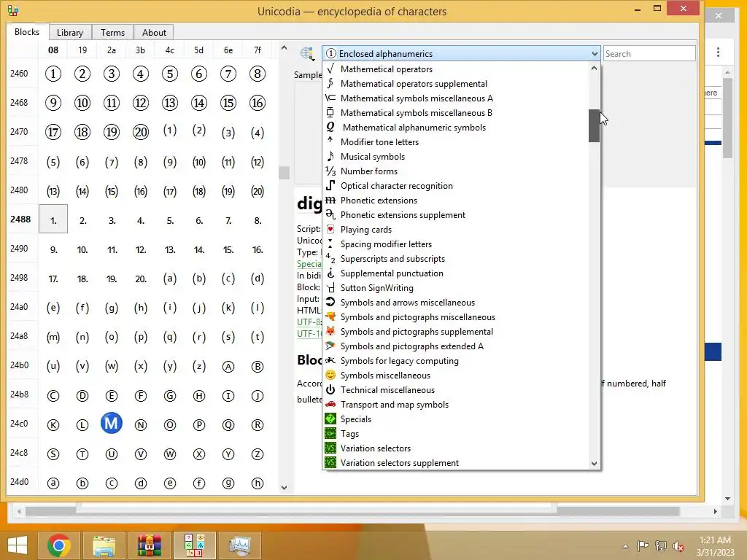This screenshot has height=560, width=747.
Task: Click dropdown list scroll down arrow
Action: tap(594, 463)
